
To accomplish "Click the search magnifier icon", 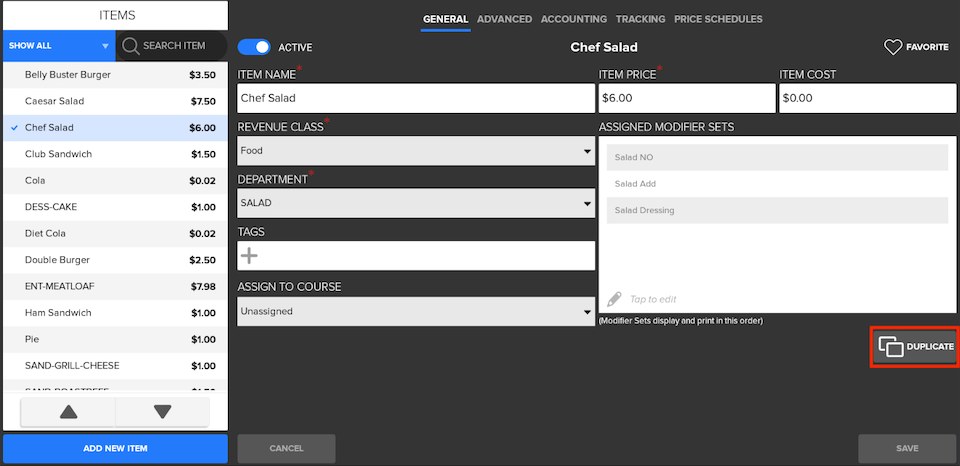I will [130, 46].
